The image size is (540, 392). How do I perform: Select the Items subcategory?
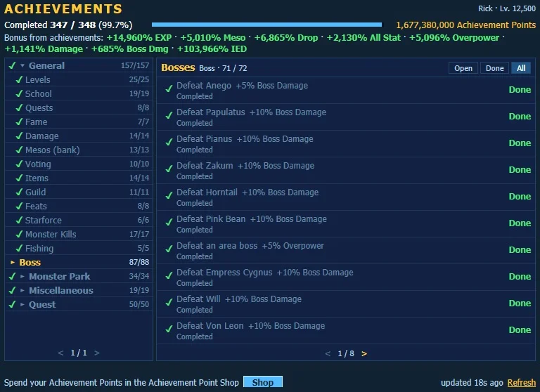coord(79,178)
